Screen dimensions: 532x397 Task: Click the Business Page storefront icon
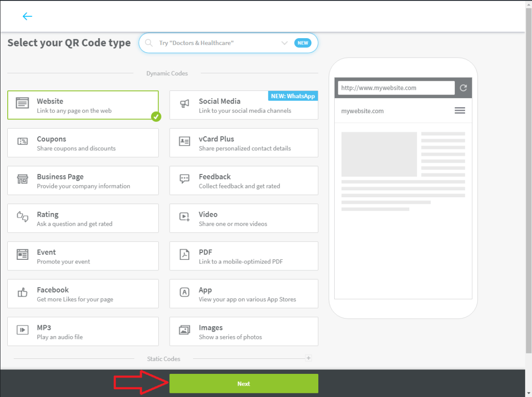coord(22,179)
